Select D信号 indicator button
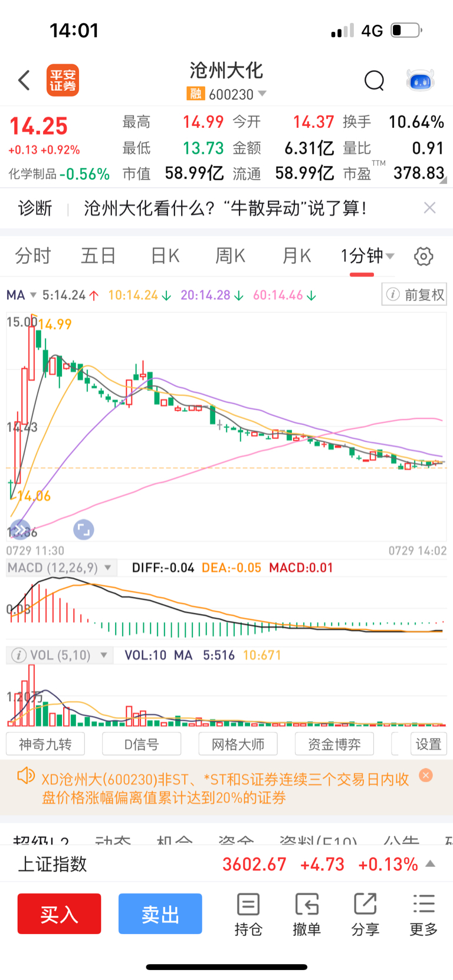 142,744
